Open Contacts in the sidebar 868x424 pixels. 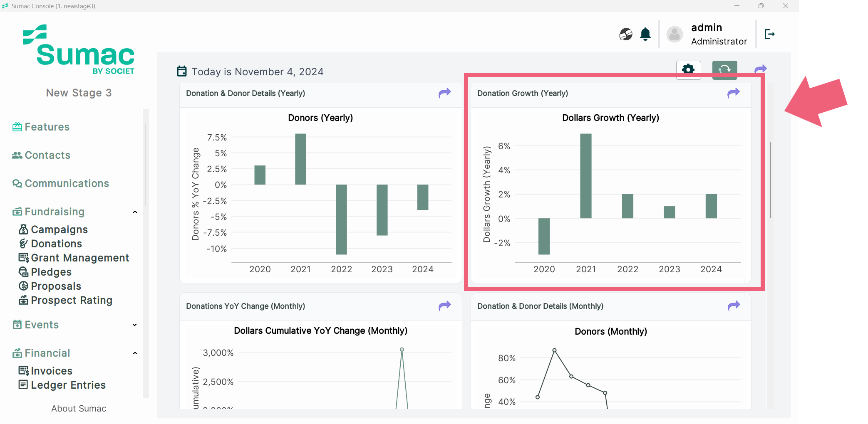click(41, 155)
